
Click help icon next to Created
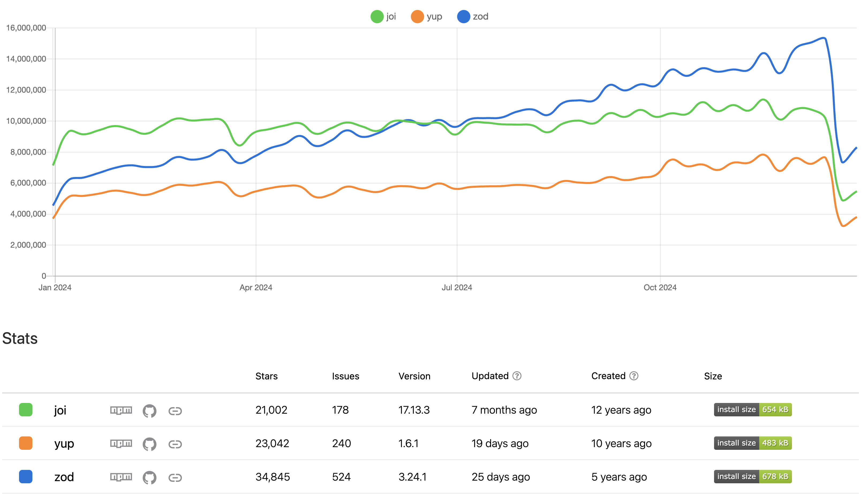[633, 376]
